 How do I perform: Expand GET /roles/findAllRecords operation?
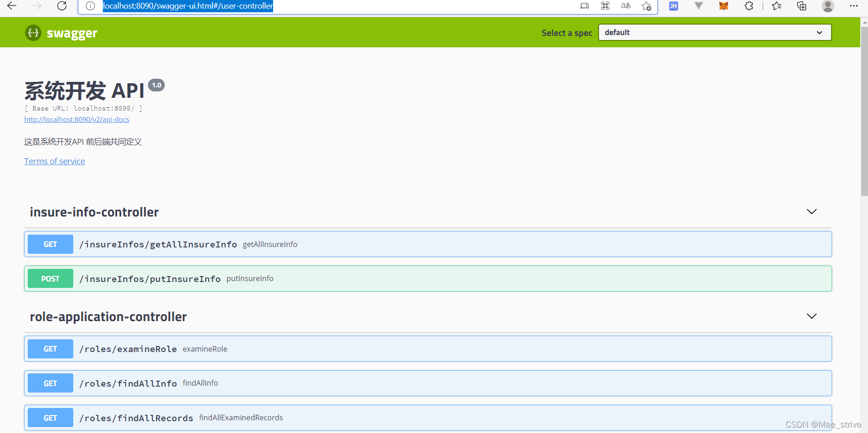pos(428,418)
